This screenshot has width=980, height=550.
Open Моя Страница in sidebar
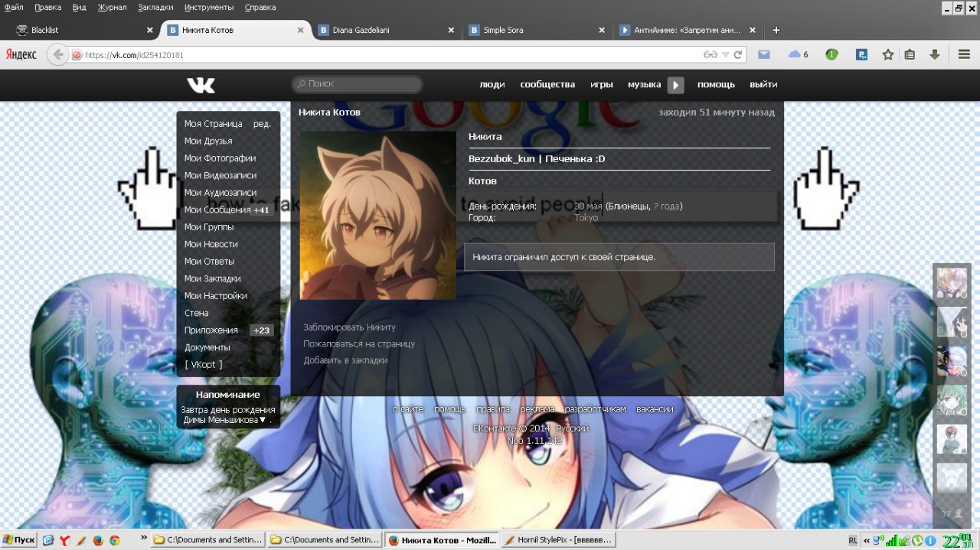coord(214,124)
